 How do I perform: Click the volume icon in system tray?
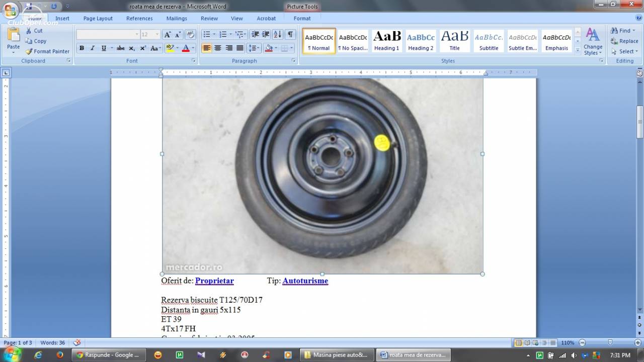click(574, 355)
